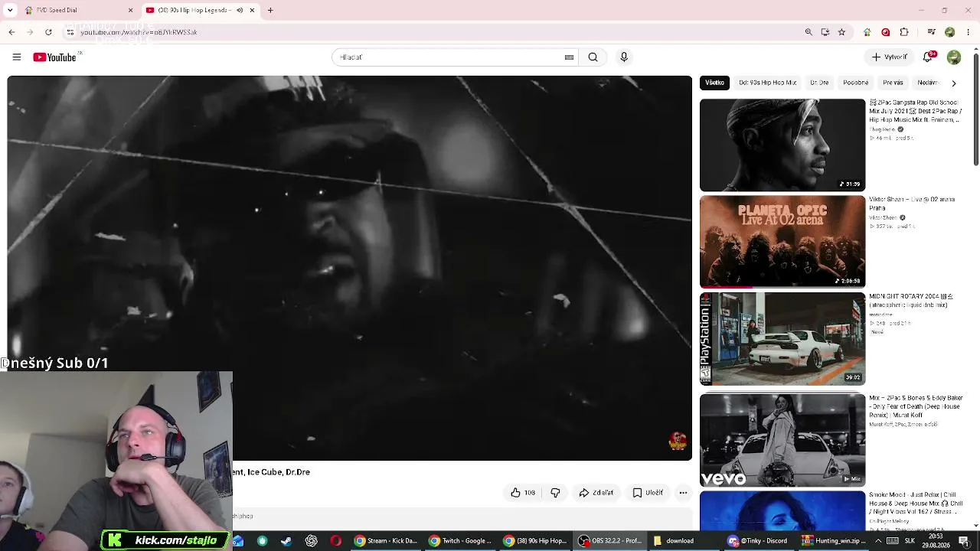Select the 90s Hip Hop Legends tab
980x551 pixels.
(x=201, y=11)
